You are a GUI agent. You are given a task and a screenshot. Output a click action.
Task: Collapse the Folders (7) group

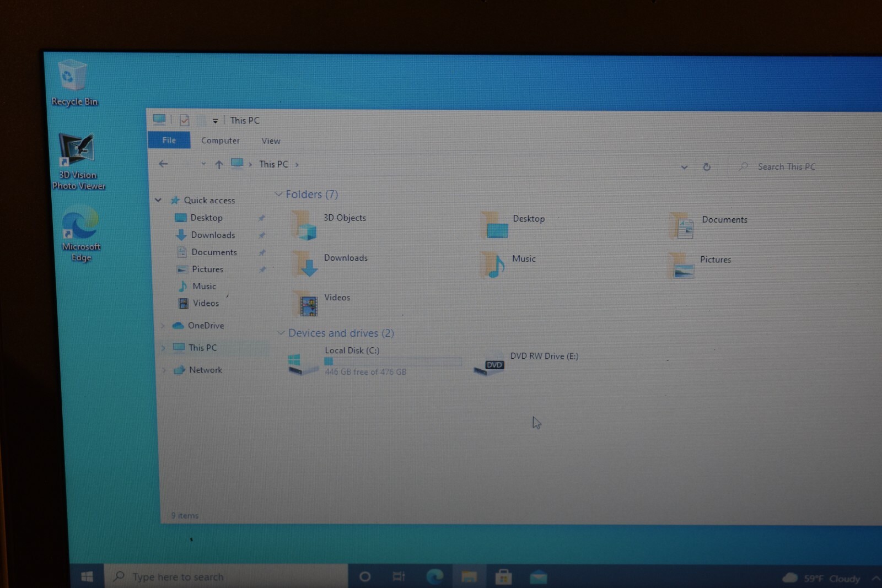pyautogui.click(x=278, y=194)
